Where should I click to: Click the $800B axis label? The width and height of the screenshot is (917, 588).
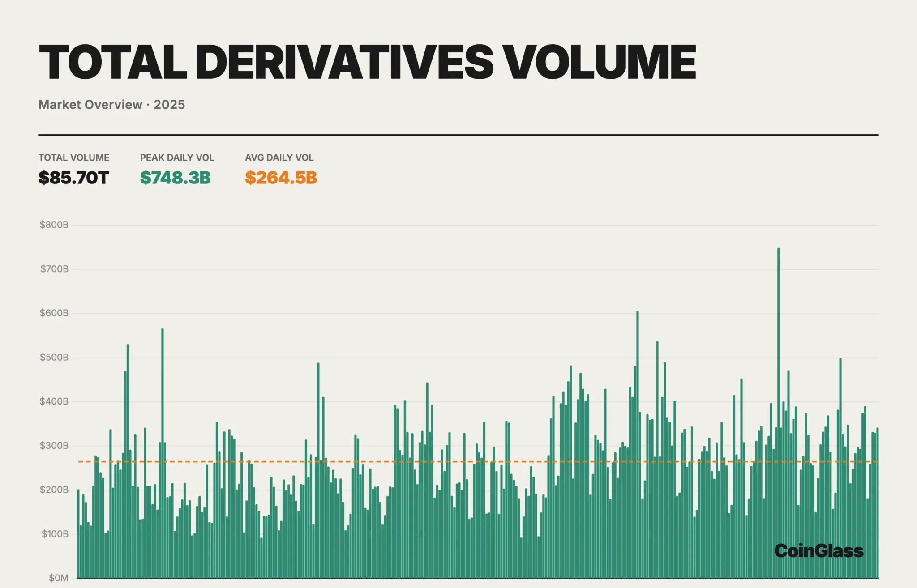point(54,225)
